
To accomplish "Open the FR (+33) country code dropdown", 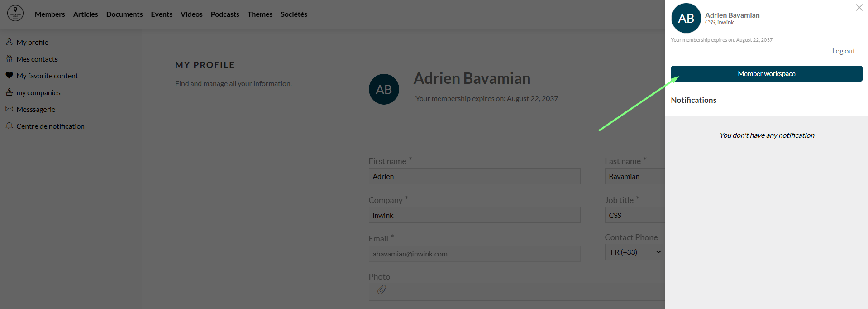I will coord(634,252).
